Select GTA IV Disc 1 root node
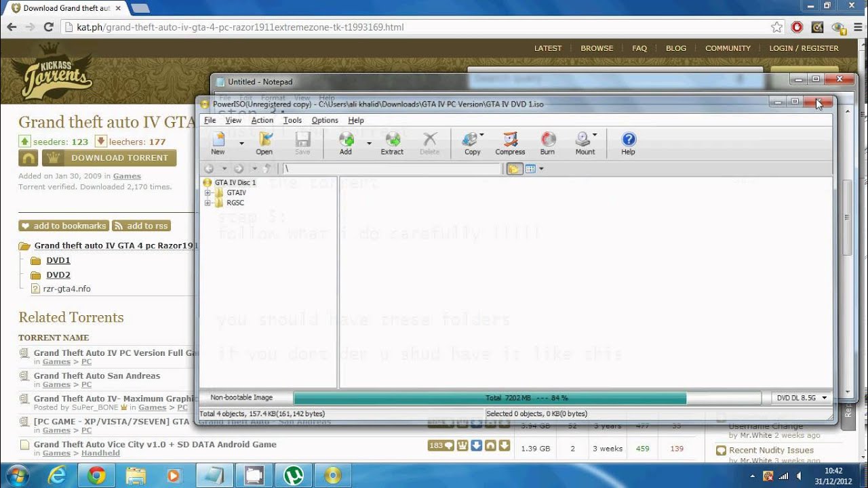Screen dimensions: 868x488 pos(235,182)
